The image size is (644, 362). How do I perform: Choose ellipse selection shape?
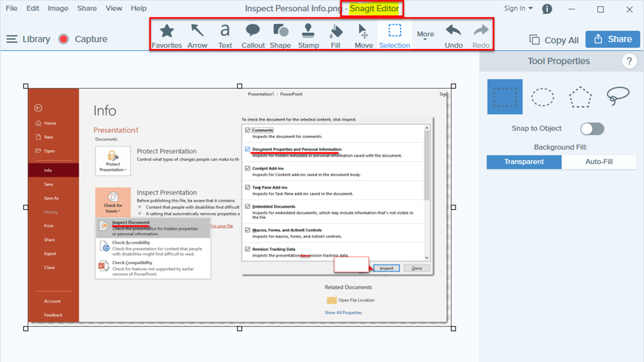click(x=542, y=97)
